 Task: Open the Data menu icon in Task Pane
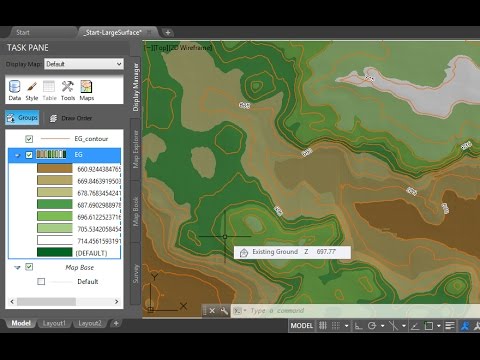pos(14,90)
